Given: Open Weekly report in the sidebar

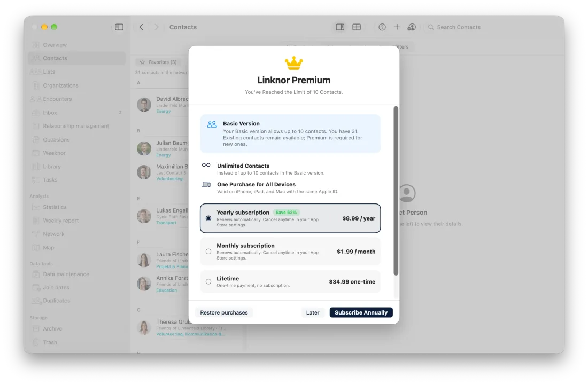Looking at the screenshot, I should pyautogui.click(x=77, y=221).
